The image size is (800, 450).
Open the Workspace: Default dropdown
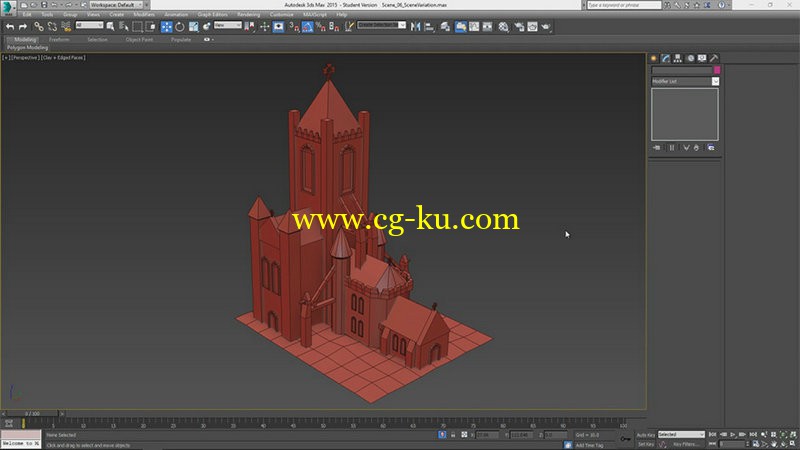116,5
